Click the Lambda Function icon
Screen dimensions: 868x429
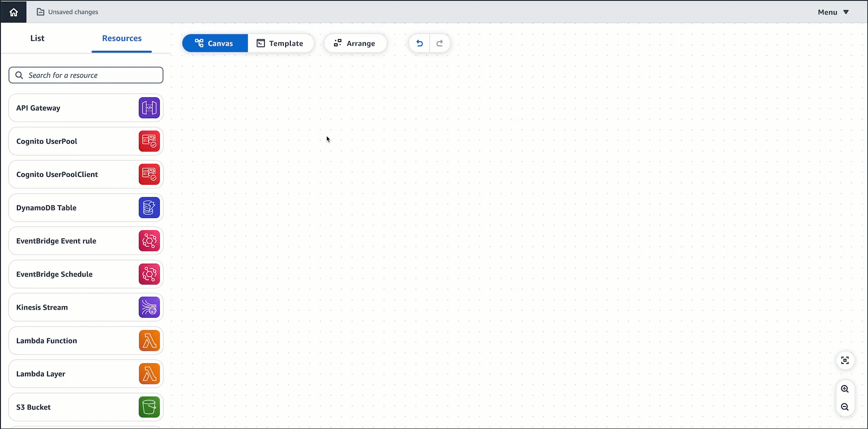pyautogui.click(x=149, y=341)
